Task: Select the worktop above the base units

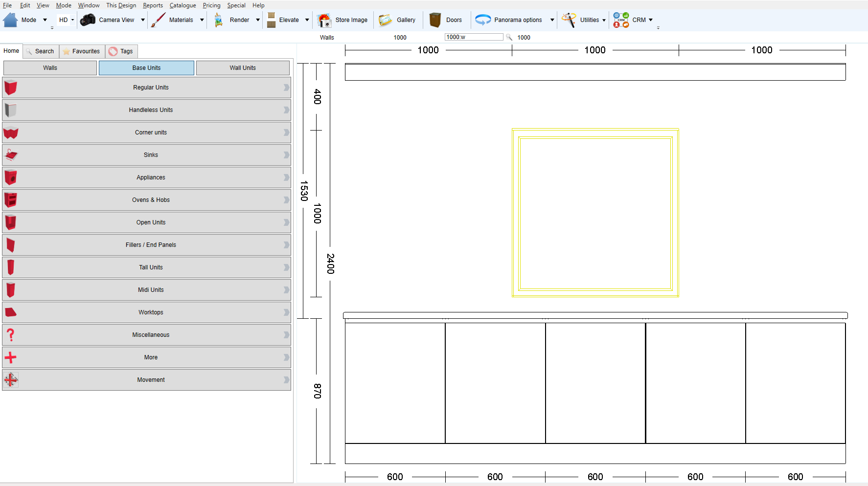Action: pyautogui.click(x=595, y=315)
